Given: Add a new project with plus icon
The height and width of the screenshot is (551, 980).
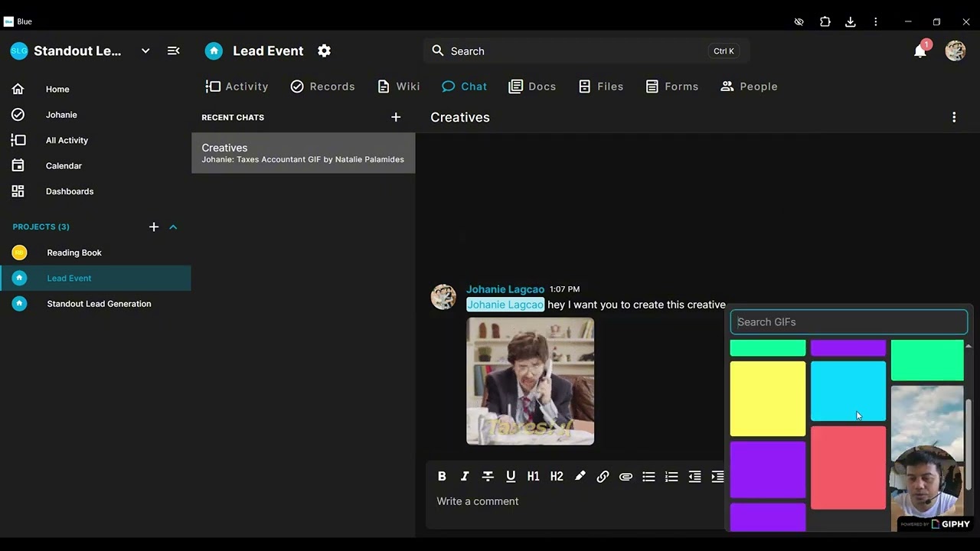Looking at the screenshot, I should coord(154,227).
